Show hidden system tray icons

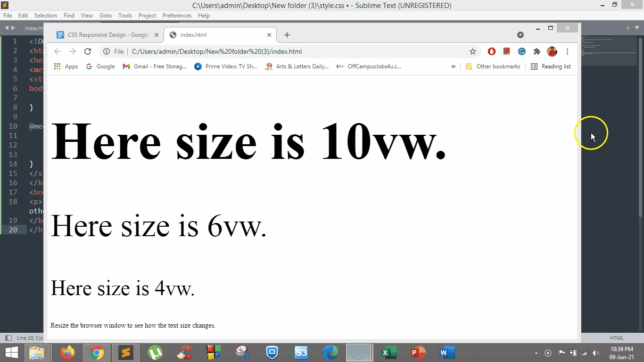(536, 353)
